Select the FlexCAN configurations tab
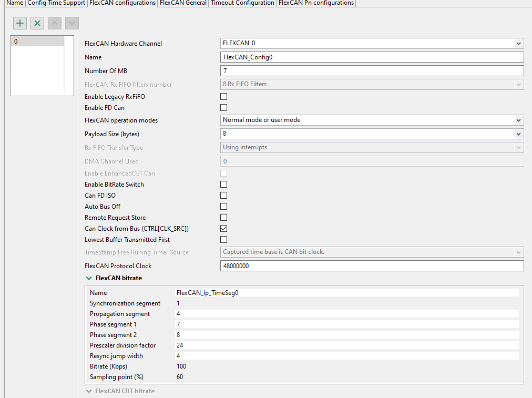The height and width of the screenshot is (398, 532). click(122, 3)
